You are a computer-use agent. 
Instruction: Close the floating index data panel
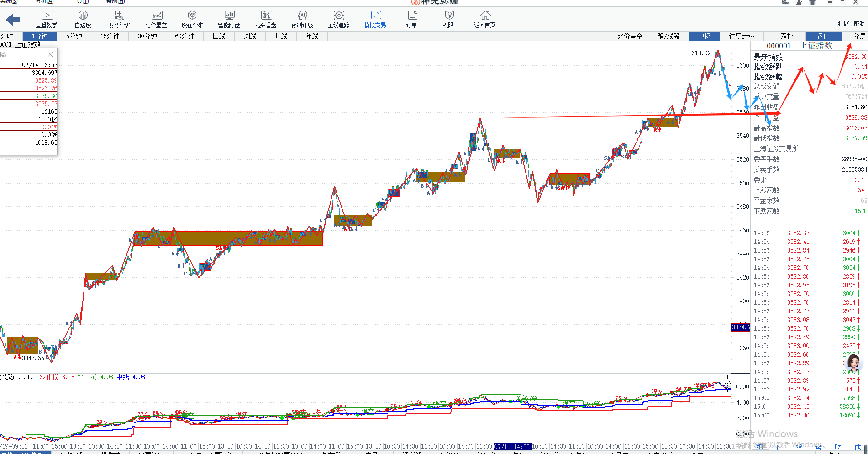50,54
